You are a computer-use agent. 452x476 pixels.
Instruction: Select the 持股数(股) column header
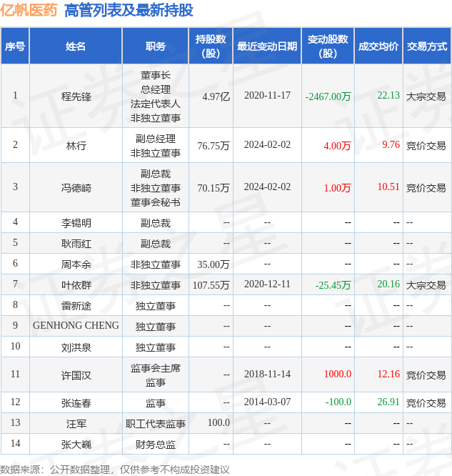point(211,46)
